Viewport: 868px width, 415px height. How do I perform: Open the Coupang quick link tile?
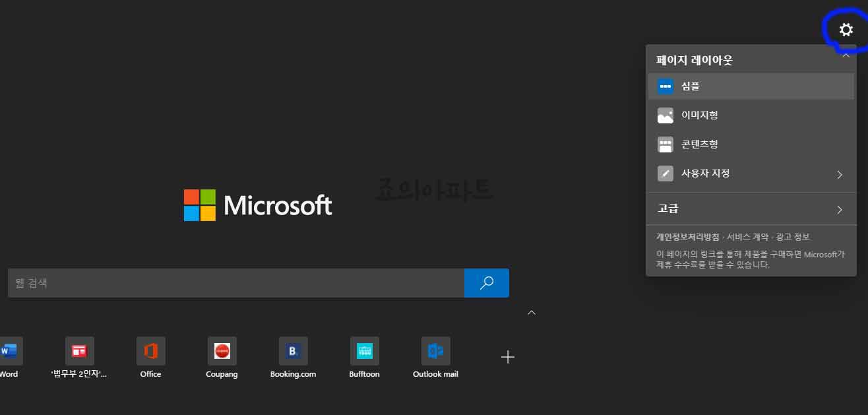(x=222, y=358)
